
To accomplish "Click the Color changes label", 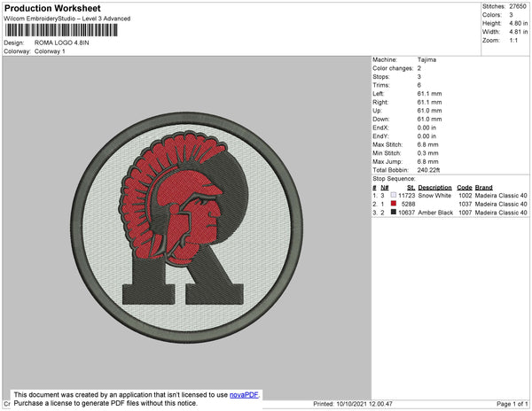I will click(393, 68).
